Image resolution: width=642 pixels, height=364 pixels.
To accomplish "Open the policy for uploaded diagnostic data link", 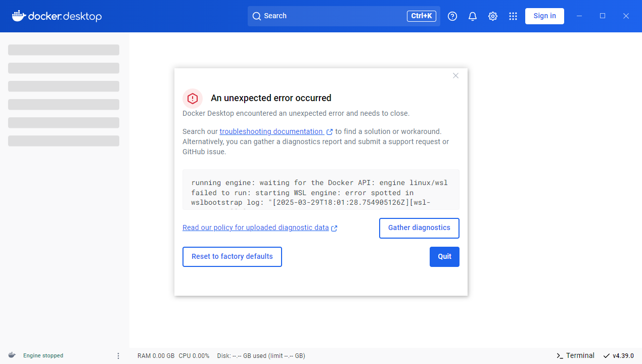I will pyautogui.click(x=256, y=227).
